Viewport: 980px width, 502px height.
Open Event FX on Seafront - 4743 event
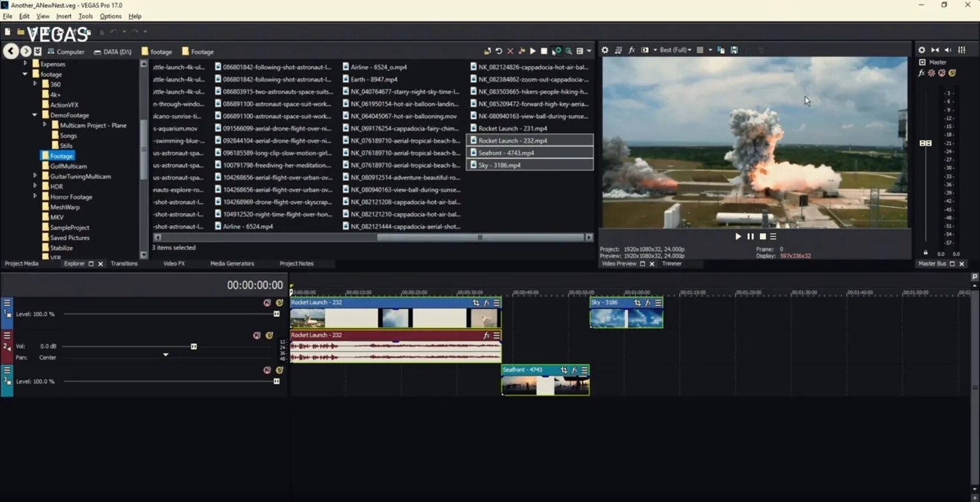click(x=574, y=370)
